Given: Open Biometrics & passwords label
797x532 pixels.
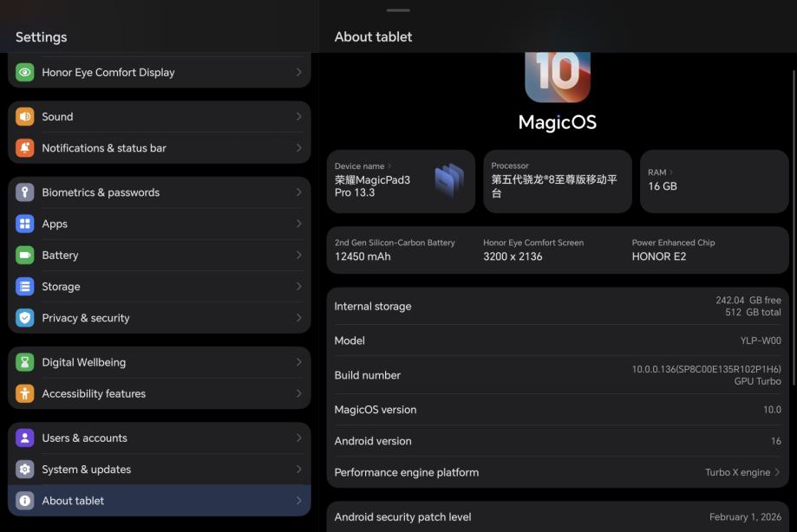Looking at the screenshot, I should click(101, 192).
